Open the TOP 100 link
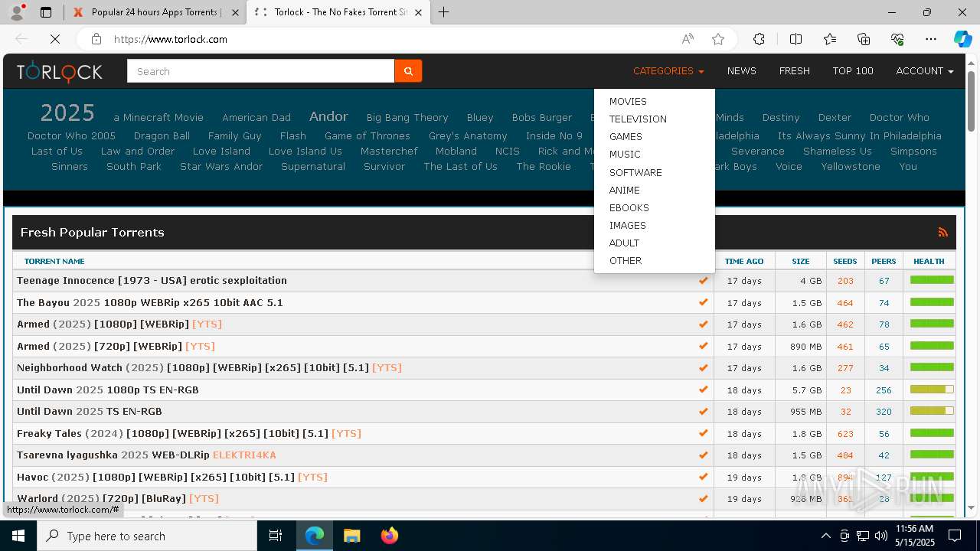Screen dimensions: 980x551 click(x=853, y=71)
